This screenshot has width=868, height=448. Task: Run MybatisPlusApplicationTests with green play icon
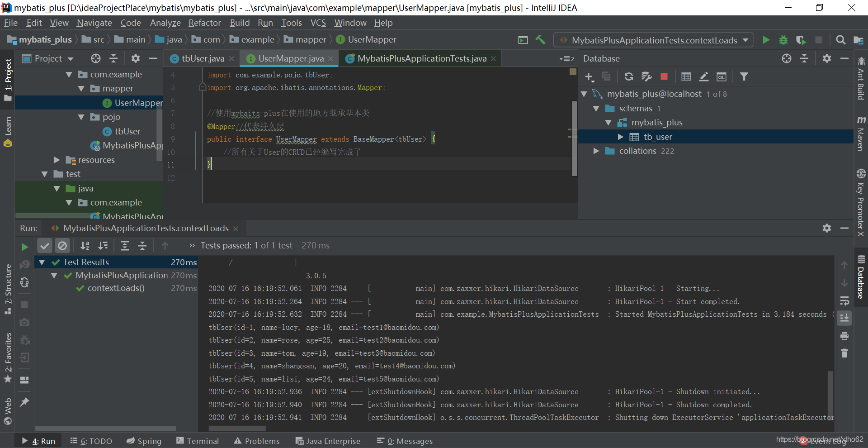[x=766, y=40]
